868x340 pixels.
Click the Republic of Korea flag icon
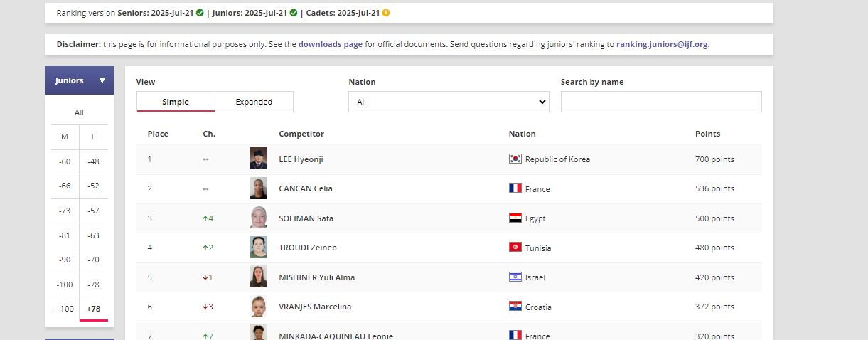coord(515,159)
